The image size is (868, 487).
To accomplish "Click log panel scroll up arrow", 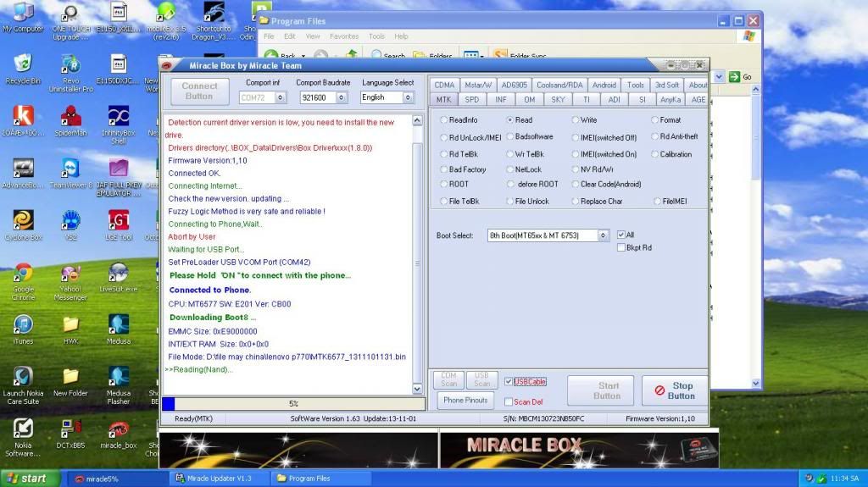I will tap(417, 120).
